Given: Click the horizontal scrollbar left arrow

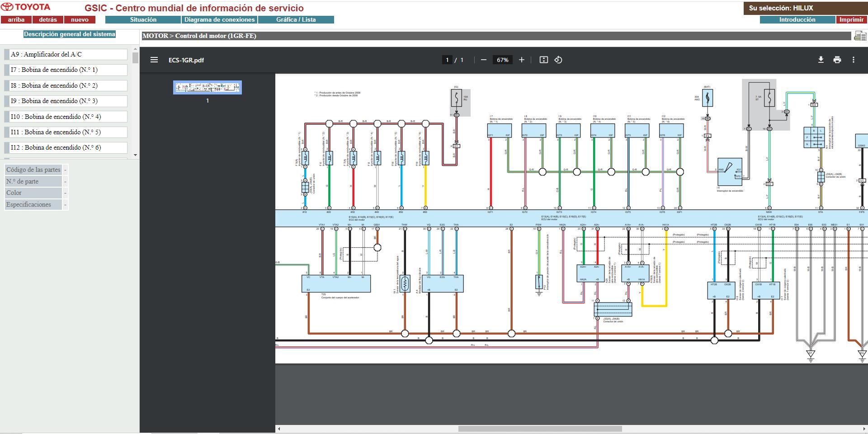Looking at the screenshot, I should (279, 429).
